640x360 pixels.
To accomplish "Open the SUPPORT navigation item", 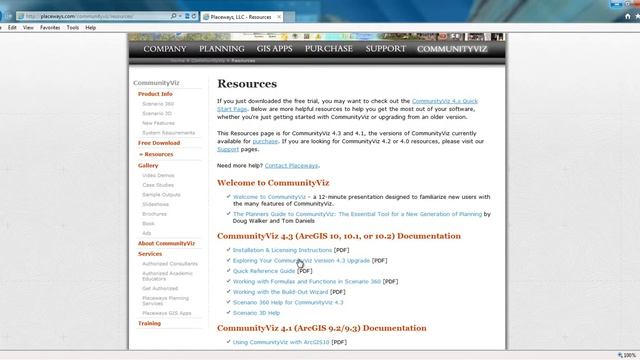I will [x=385, y=49].
